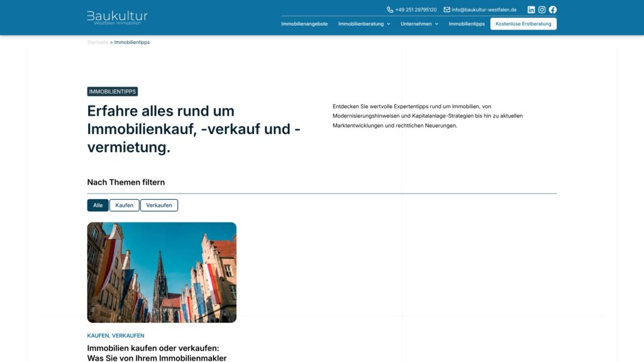Click the article's church photo thumbnail
The height and width of the screenshot is (362, 644).
pos(162,271)
